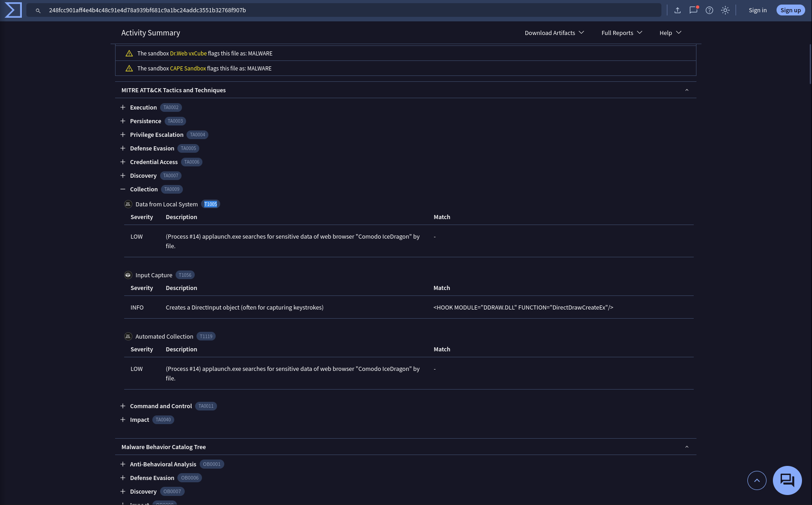Click the warning icon beside Dr.Web vxCube

coord(129,53)
